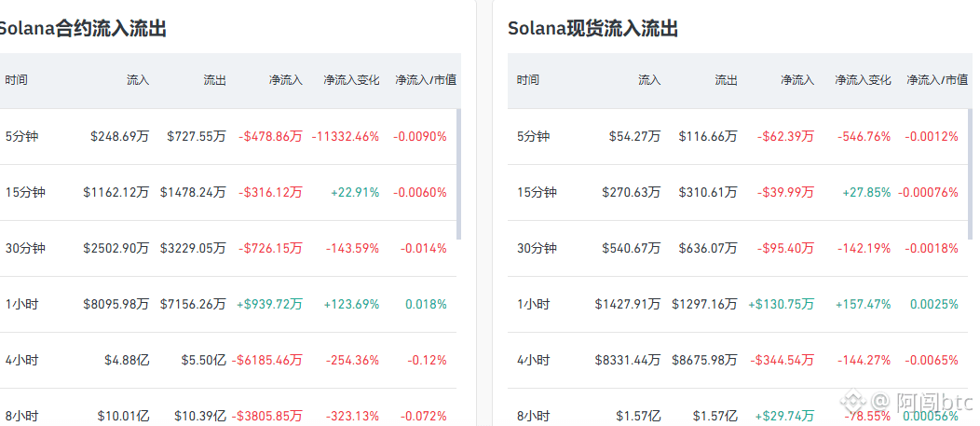
Task: Click the -$95.40万 net inflow value
Action: (x=785, y=248)
